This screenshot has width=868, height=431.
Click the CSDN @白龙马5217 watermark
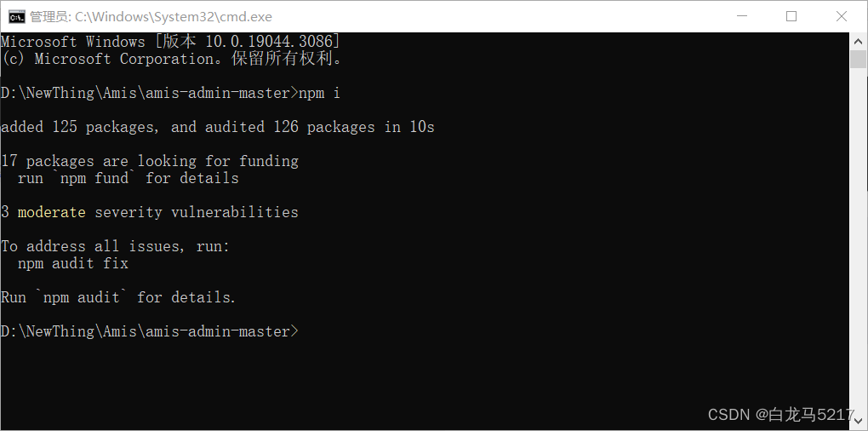[782, 414]
